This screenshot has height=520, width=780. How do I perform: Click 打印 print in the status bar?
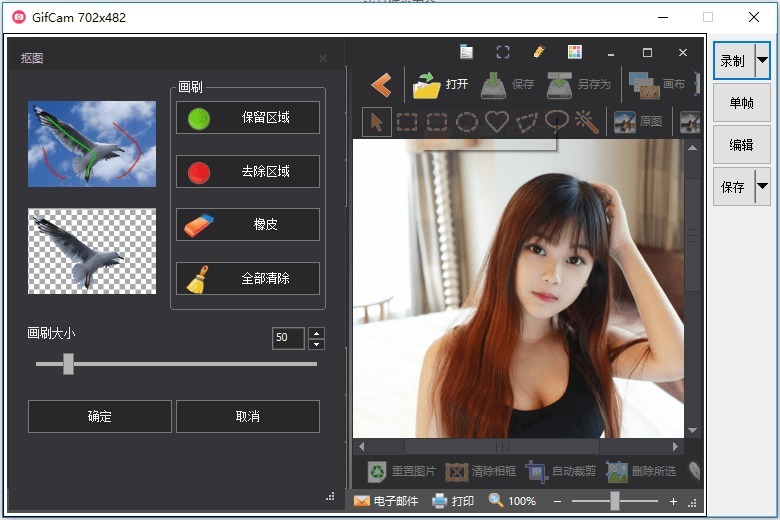(x=453, y=501)
